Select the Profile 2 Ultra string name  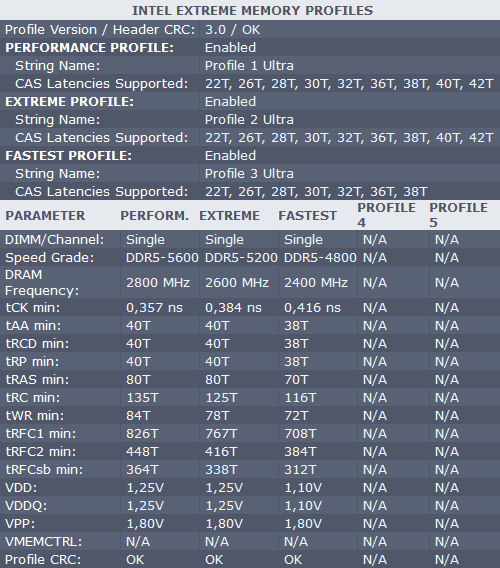[249, 120]
